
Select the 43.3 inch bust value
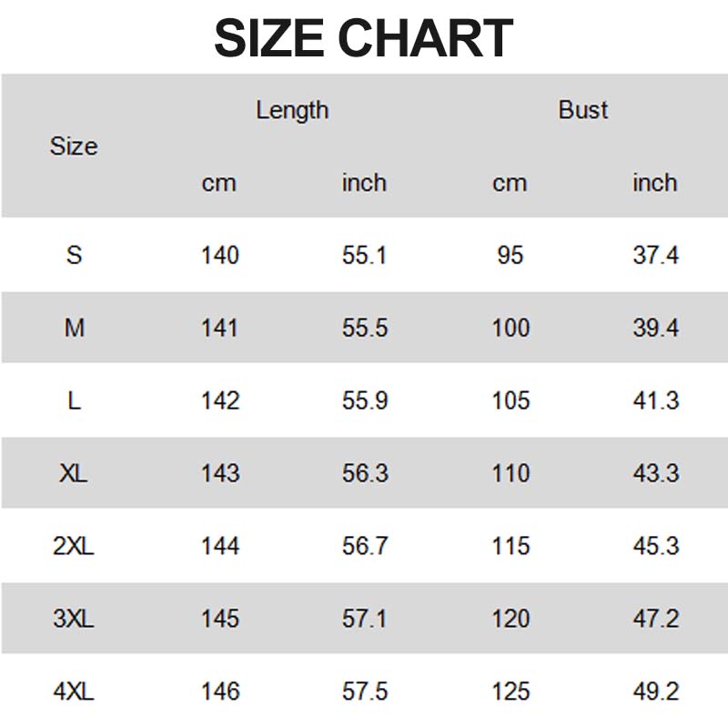656,474
